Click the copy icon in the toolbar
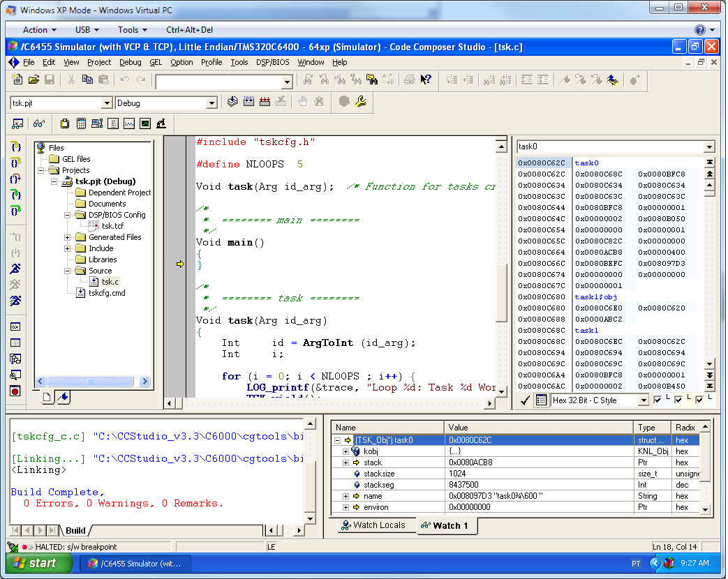 click(x=87, y=80)
